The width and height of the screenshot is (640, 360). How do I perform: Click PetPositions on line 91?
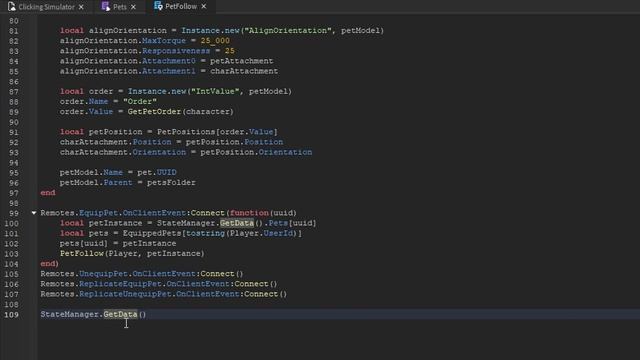pos(186,132)
